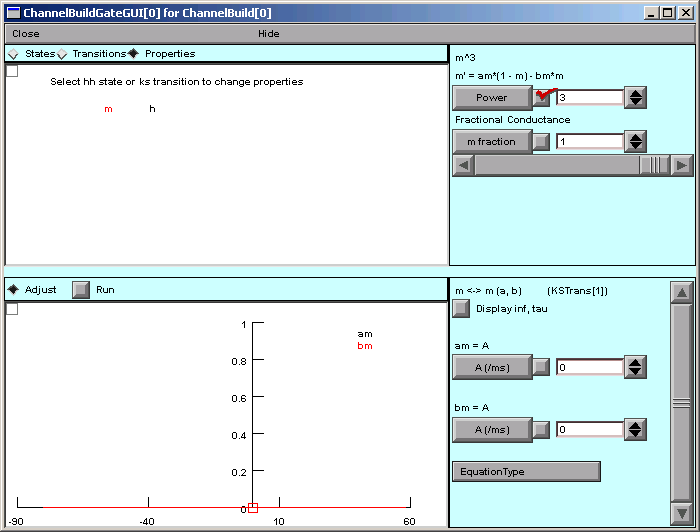Click the Close menu item
Screen dimensions: 700x532
[26, 33]
